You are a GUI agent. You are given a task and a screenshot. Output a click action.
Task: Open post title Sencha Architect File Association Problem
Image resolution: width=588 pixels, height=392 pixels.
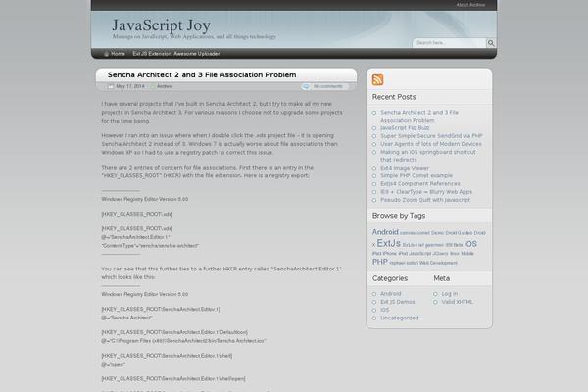202,75
